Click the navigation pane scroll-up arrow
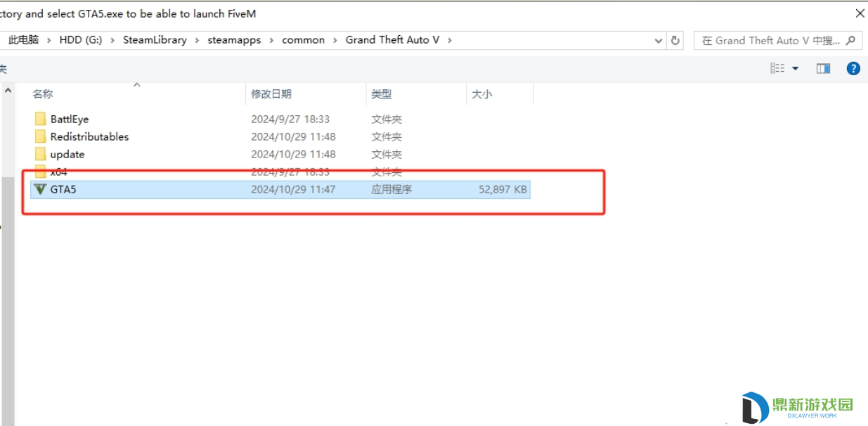The image size is (868, 426). point(8,91)
